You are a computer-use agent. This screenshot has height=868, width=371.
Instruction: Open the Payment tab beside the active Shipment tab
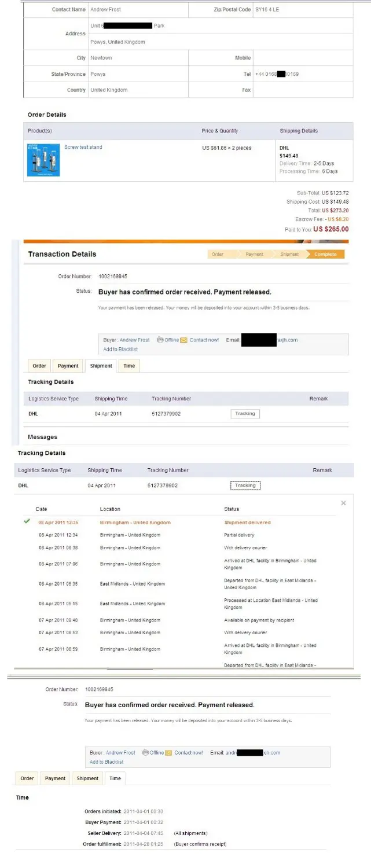[x=68, y=366]
